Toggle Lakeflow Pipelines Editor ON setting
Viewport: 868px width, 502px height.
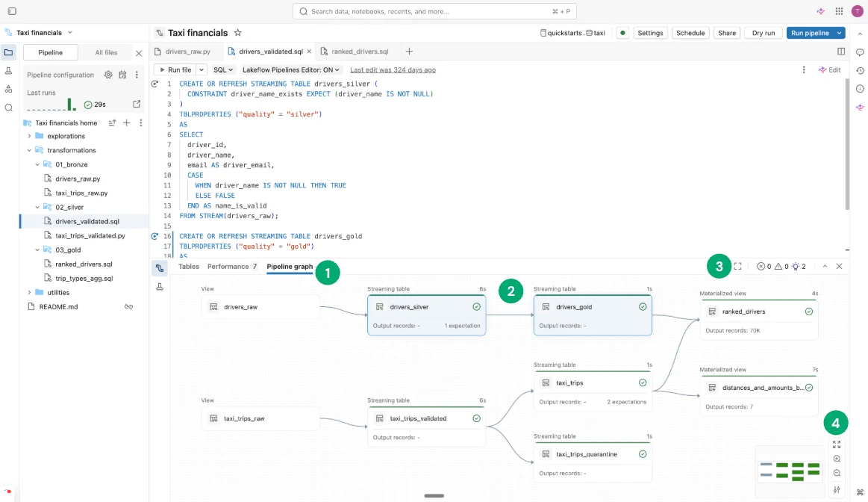[291, 69]
